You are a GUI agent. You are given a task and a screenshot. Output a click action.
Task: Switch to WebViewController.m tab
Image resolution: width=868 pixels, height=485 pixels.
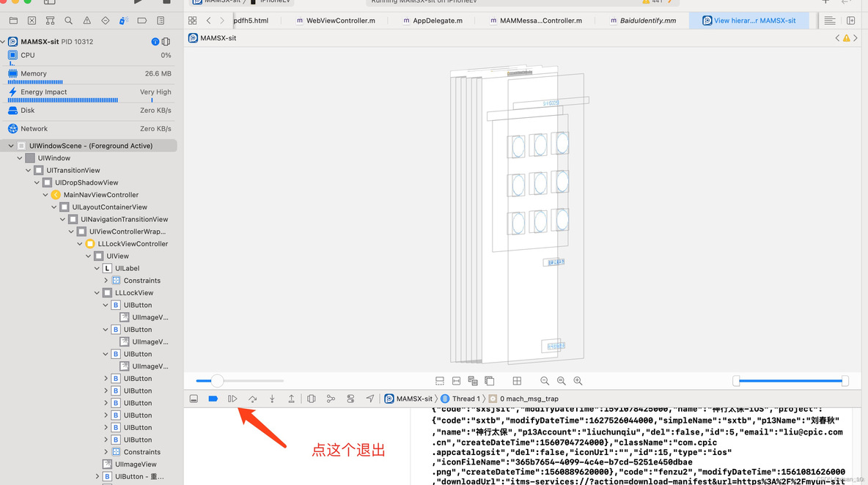[x=335, y=21]
